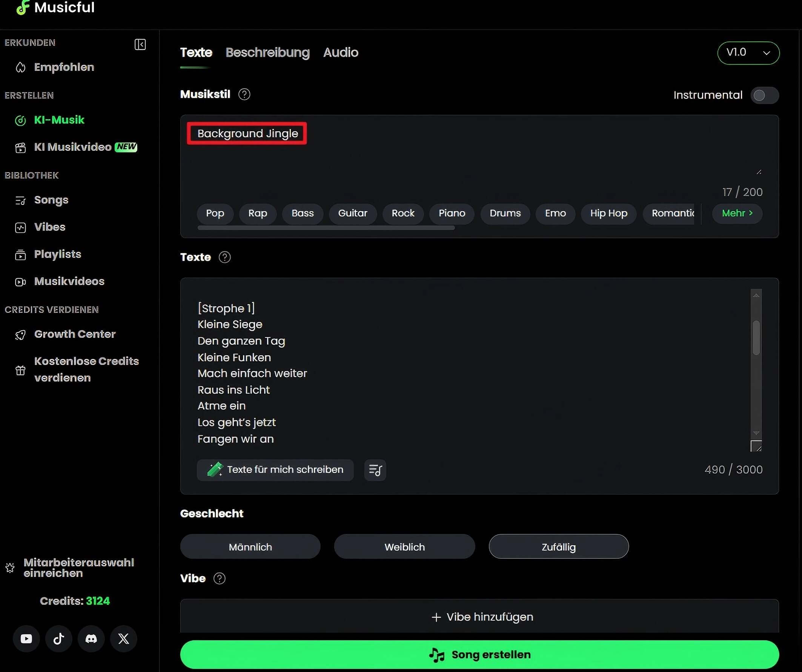The height and width of the screenshot is (672, 802).
Task: Click the horizontal style tags scrollbar
Action: (x=326, y=228)
